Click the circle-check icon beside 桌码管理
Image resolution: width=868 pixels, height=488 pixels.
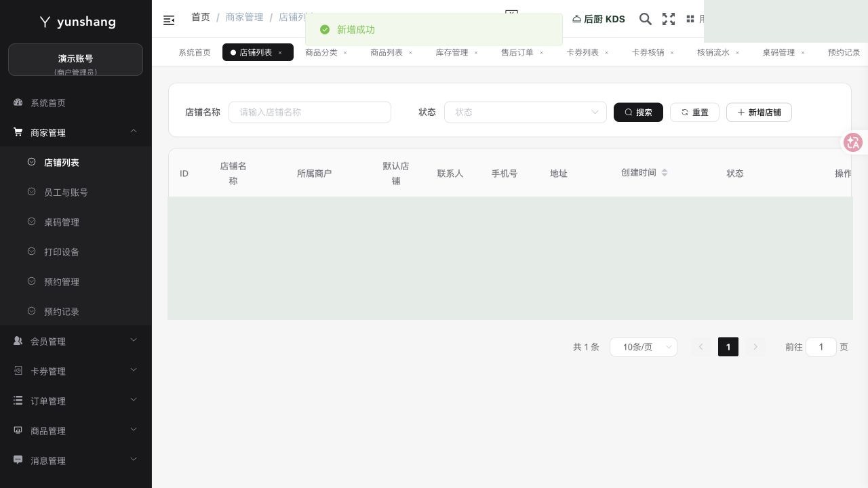click(x=31, y=222)
